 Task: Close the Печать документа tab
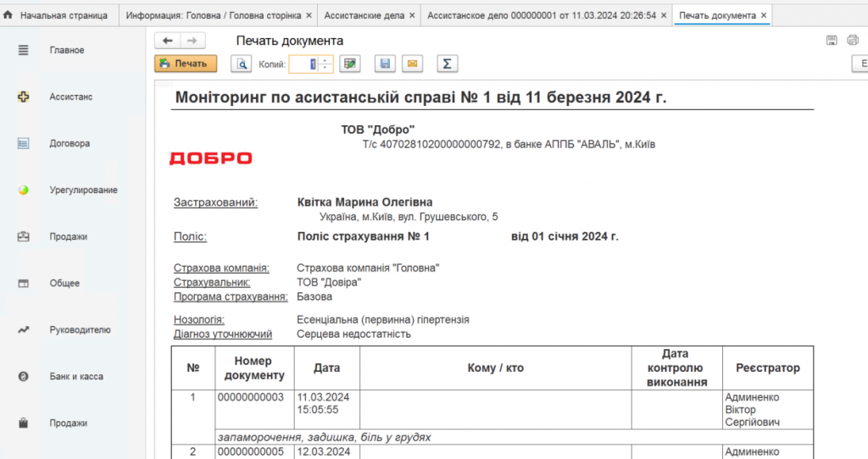764,15
